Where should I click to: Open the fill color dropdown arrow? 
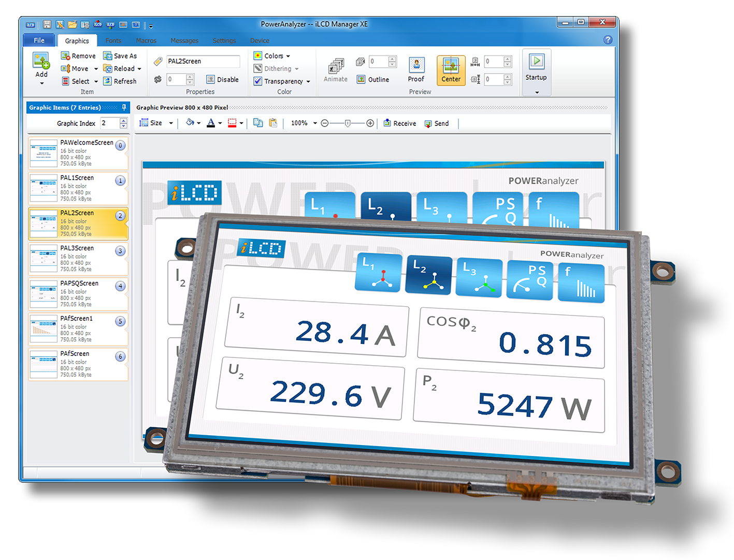coord(199,123)
